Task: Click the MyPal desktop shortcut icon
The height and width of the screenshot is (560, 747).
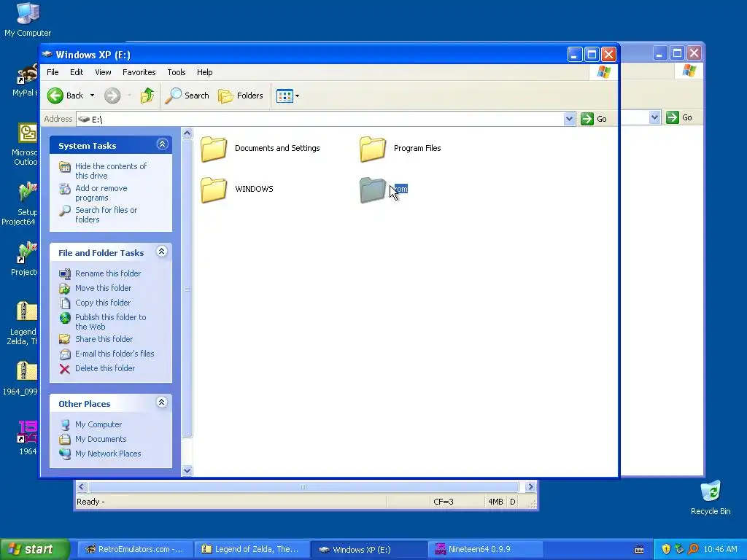Action: pyautogui.click(x=26, y=80)
